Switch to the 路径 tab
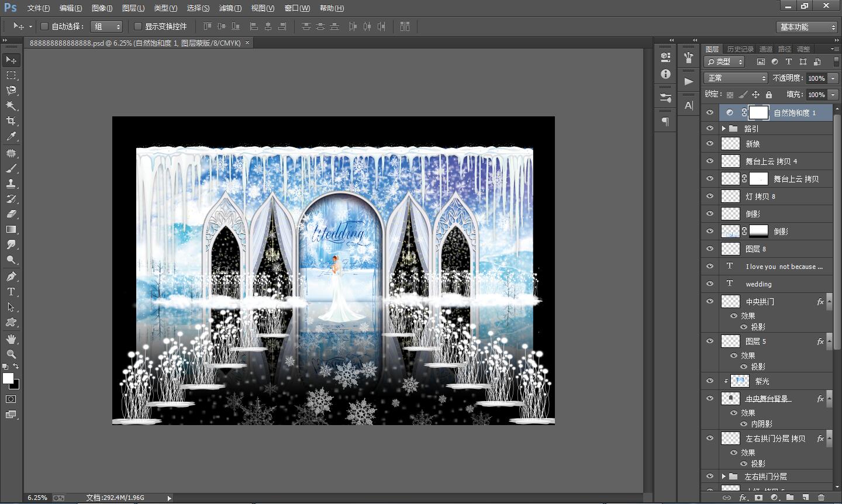 (x=785, y=49)
